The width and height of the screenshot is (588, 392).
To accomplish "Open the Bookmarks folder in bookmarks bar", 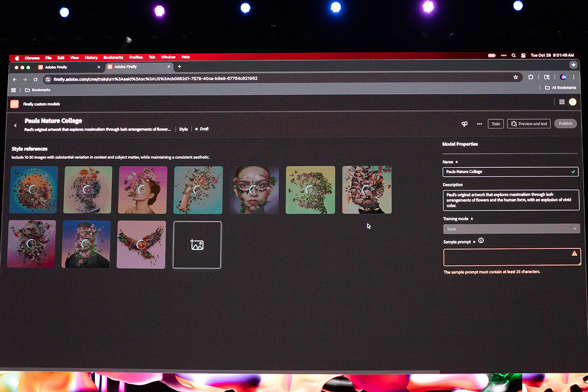I will click(38, 90).
